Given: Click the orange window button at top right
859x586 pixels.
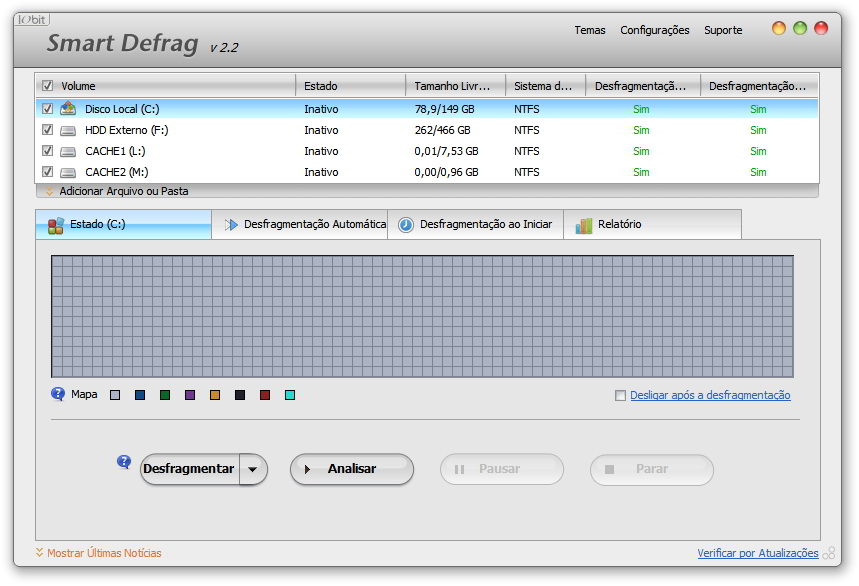Looking at the screenshot, I should (778, 28).
